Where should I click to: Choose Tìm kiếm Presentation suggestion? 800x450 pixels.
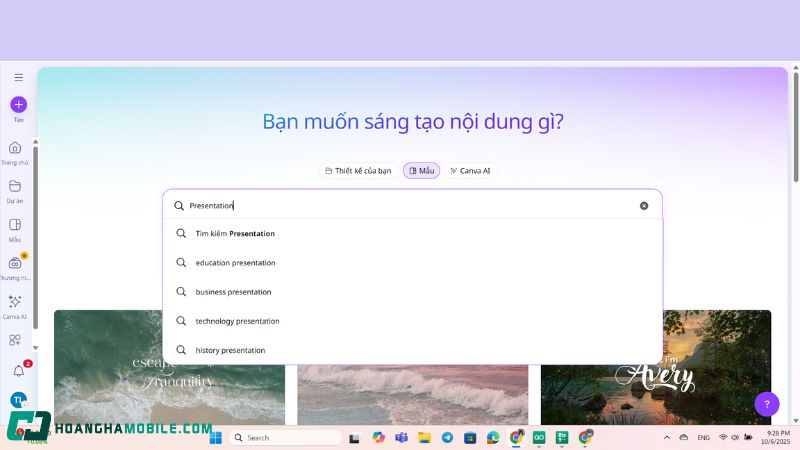[412, 234]
